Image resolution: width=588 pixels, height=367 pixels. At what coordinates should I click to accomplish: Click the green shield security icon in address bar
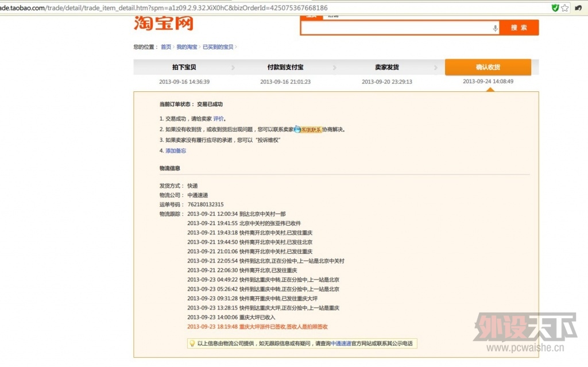[555, 7]
